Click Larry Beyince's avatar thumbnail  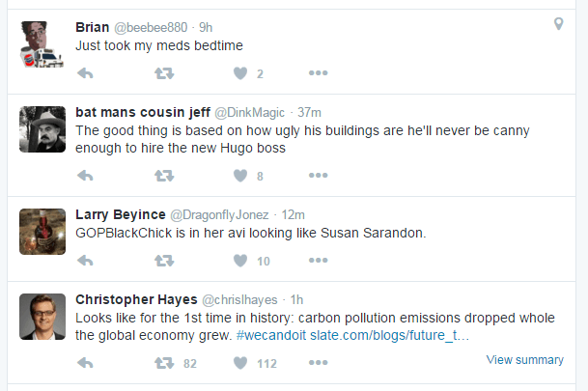pyautogui.click(x=42, y=232)
